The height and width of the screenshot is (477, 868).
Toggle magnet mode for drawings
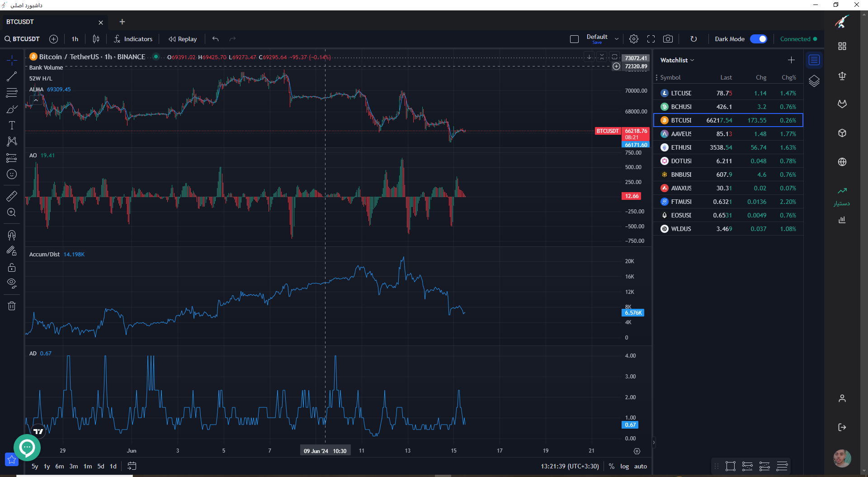12,235
